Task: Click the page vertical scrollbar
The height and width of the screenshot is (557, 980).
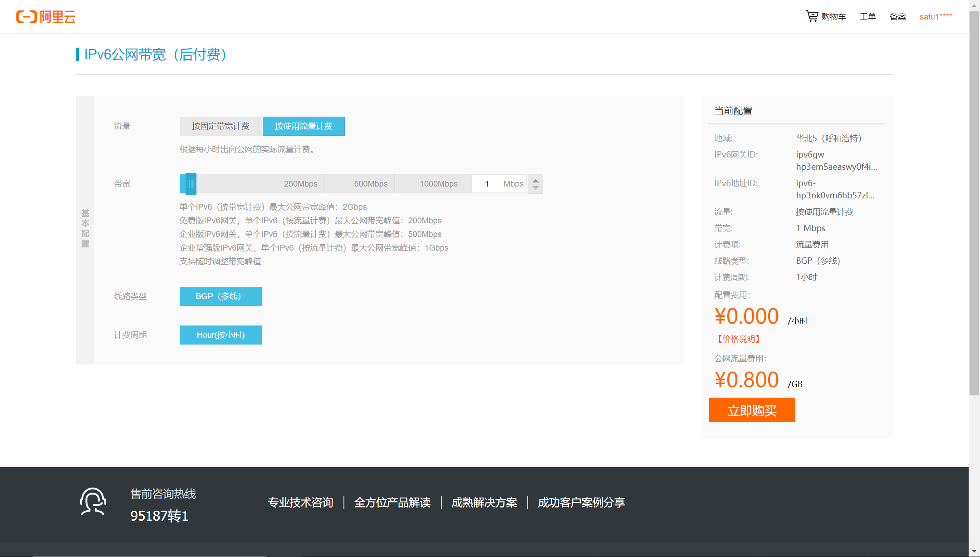Action: click(974, 204)
